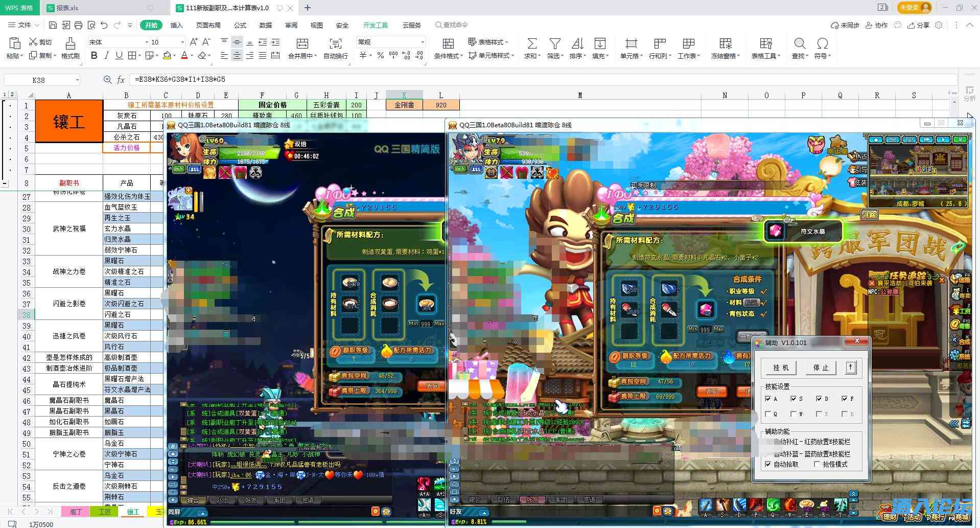980x528 pixels.
Task: Click the 停止 button in 辅助 window
Action: pos(821,368)
